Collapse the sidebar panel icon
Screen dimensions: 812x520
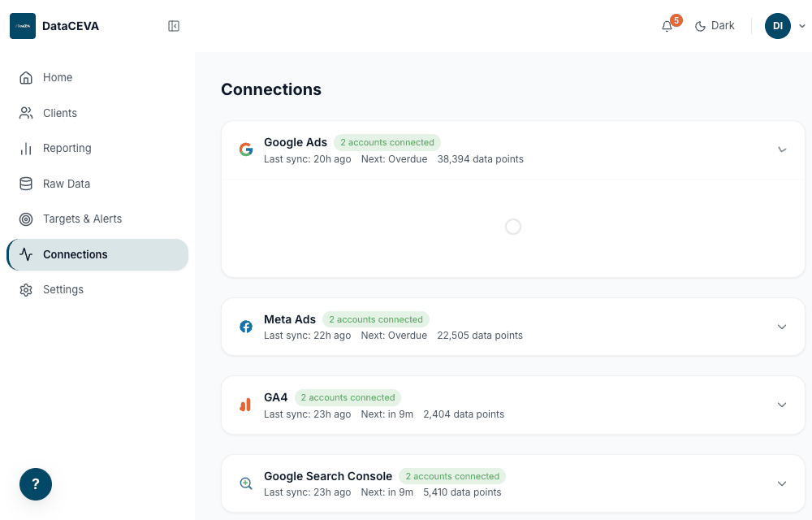coord(174,26)
